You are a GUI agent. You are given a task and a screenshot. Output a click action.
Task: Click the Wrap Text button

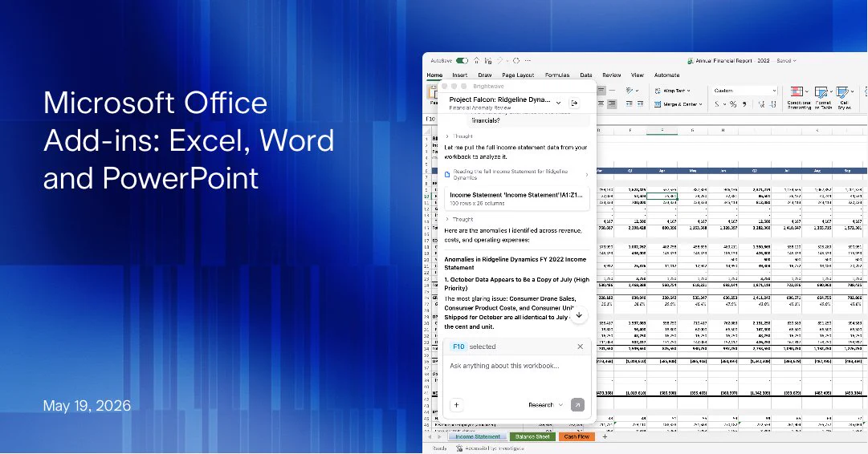pos(670,91)
